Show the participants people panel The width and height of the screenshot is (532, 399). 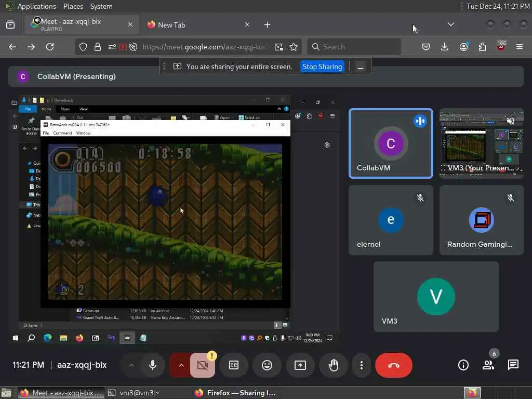click(488, 365)
